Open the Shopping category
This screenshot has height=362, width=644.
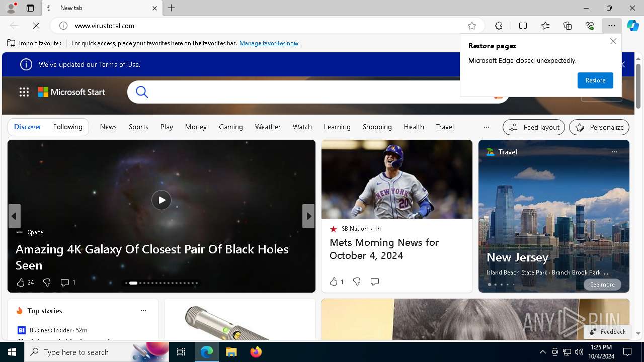click(377, 127)
